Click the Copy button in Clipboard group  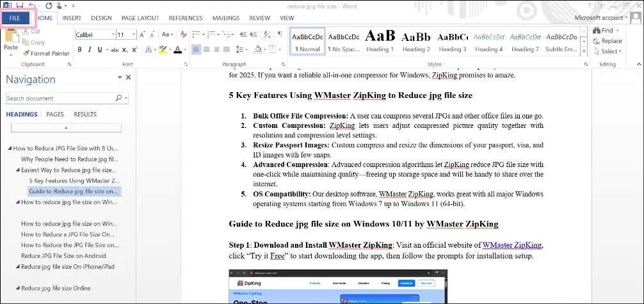[x=33, y=42]
